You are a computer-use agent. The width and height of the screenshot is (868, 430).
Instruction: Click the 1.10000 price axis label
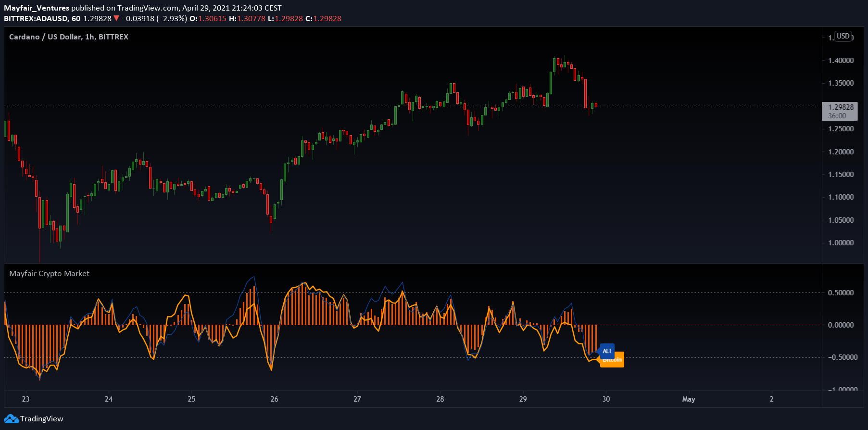(841, 197)
